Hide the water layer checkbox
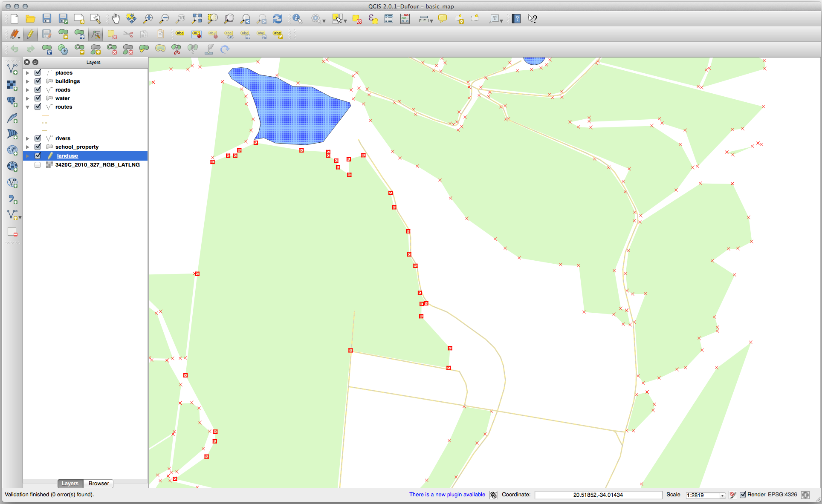Image resolution: width=822 pixels, height=504 pixels. (38, 98)
